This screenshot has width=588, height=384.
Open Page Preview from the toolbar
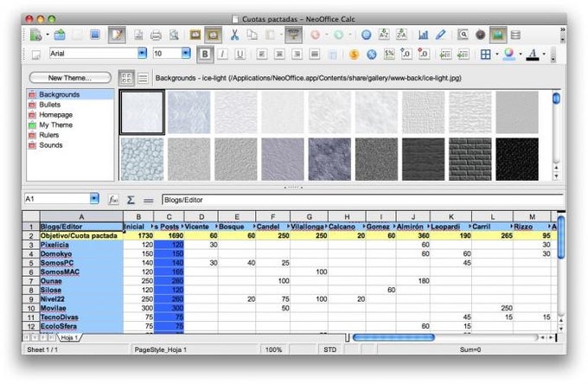(174, 35)
